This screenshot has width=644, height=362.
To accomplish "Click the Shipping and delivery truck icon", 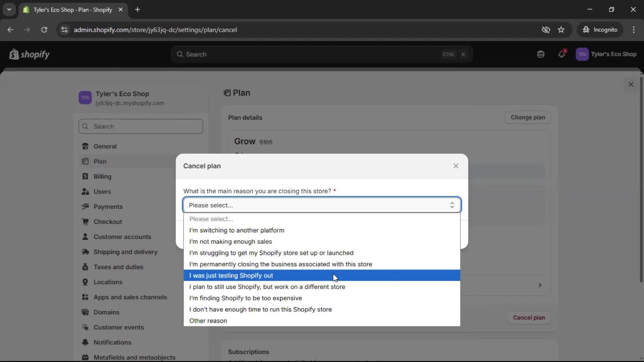I will (85, 252).
